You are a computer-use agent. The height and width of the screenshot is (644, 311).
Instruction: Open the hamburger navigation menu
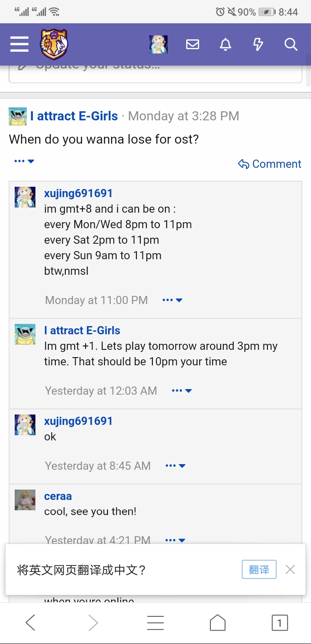pyautogui.click(x=19, y=44)
